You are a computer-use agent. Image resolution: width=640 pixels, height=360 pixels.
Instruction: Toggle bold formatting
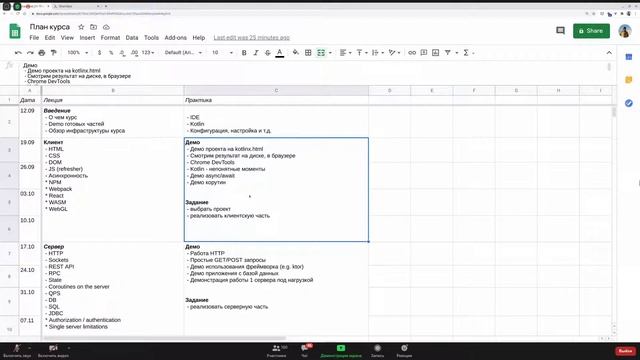click(x=244, y=53)
